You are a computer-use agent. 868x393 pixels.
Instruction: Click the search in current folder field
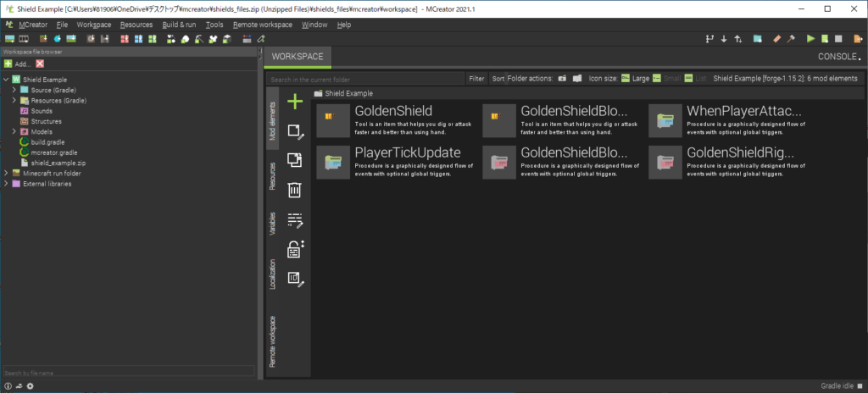[x=364, y=80]
